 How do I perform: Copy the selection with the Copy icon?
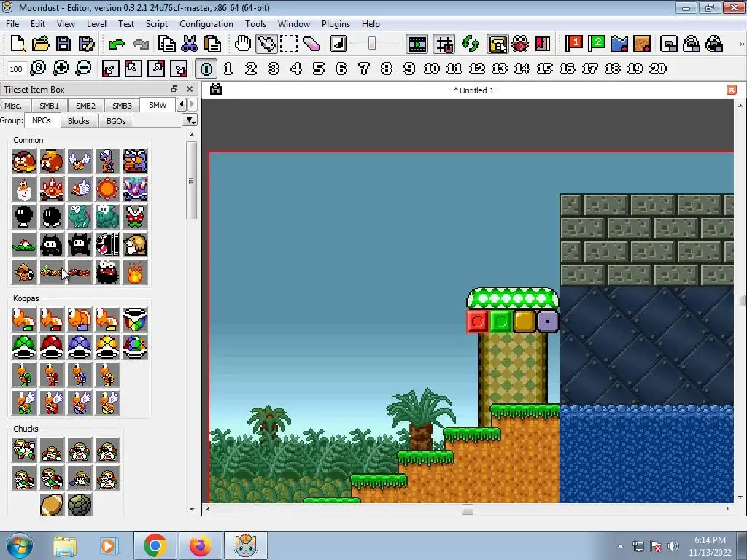coord(167,44)
